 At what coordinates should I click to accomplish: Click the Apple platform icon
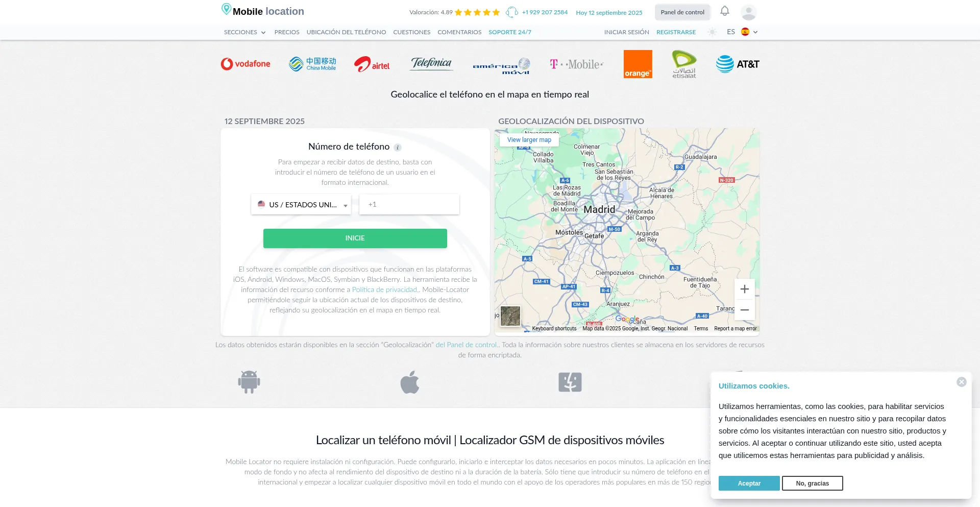[x=410, y=382]
